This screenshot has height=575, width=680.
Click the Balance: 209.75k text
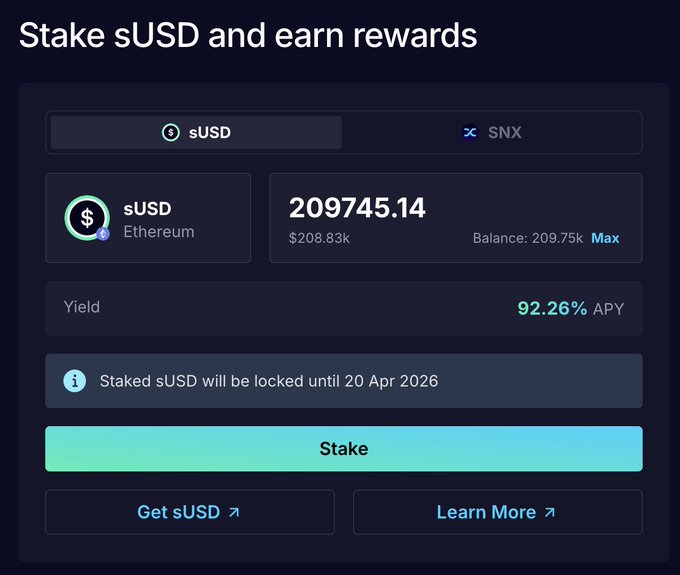(x=527, y=238)
